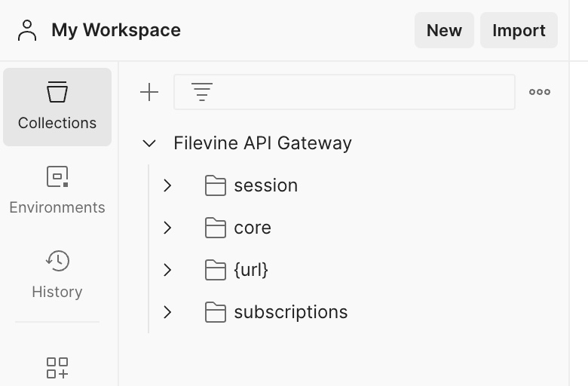The height and width of the screenshot is (386, 588).
Task: Click the plus icon to create collection
Action: pos(149,92)
